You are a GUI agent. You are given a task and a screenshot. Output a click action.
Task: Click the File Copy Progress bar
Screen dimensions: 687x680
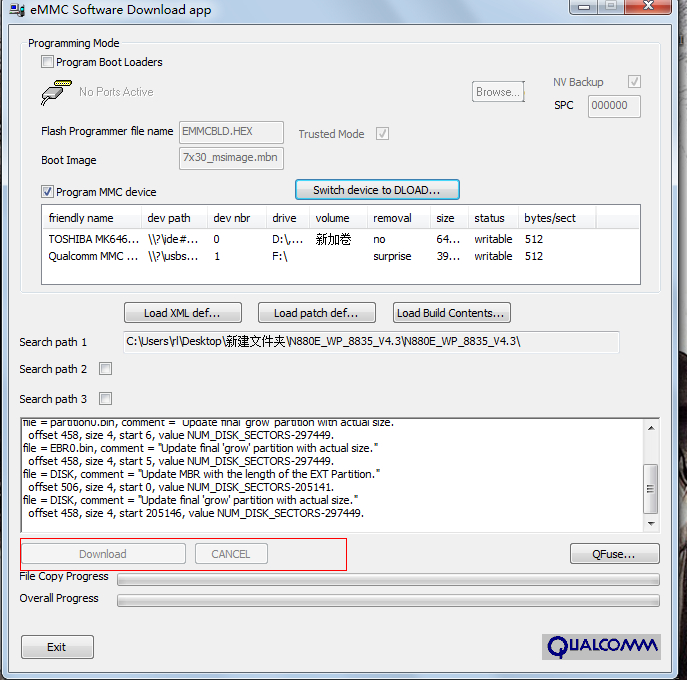click(388, 579)
